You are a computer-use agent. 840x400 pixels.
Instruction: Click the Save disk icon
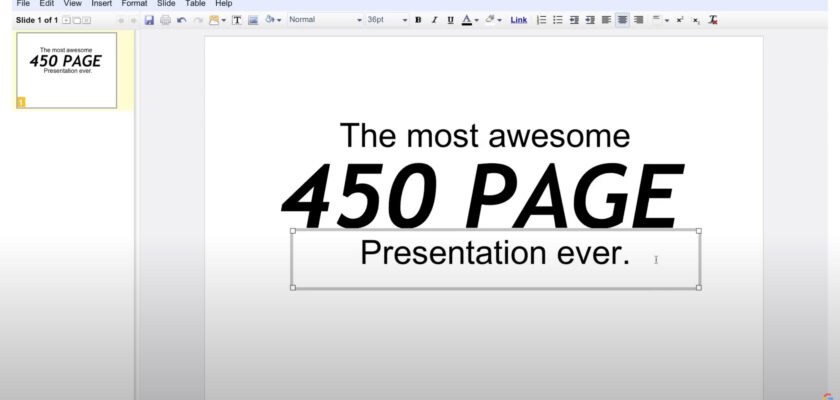coord(149,20)
